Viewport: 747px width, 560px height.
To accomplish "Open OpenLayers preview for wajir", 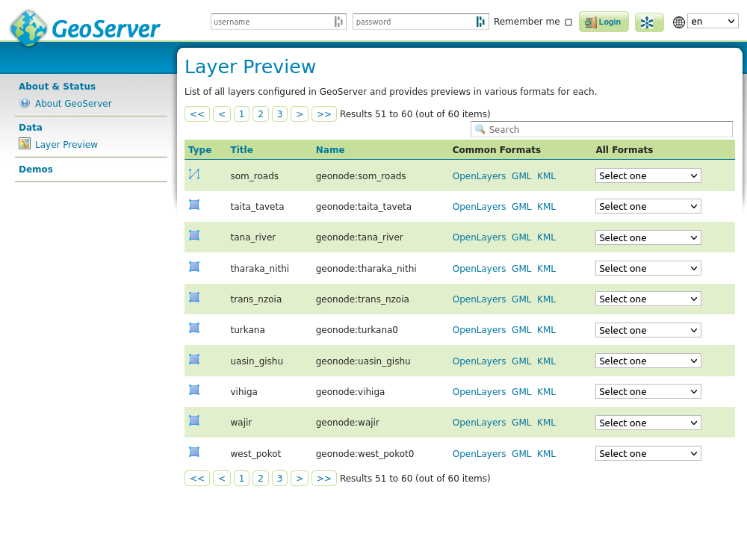I will 479,423.
